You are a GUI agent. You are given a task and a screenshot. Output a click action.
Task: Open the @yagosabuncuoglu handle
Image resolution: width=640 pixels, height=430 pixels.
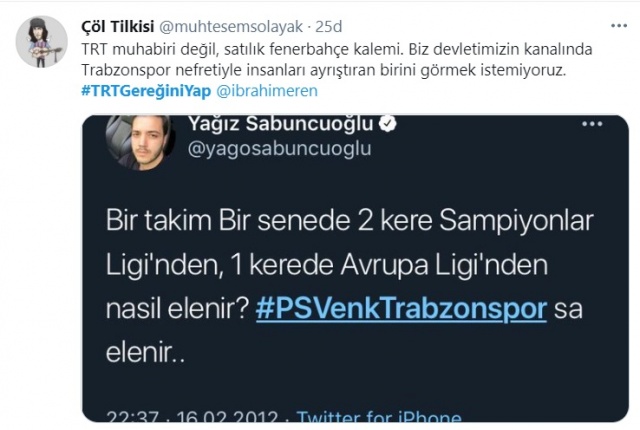pyautogui.click(x=280, y=149)
